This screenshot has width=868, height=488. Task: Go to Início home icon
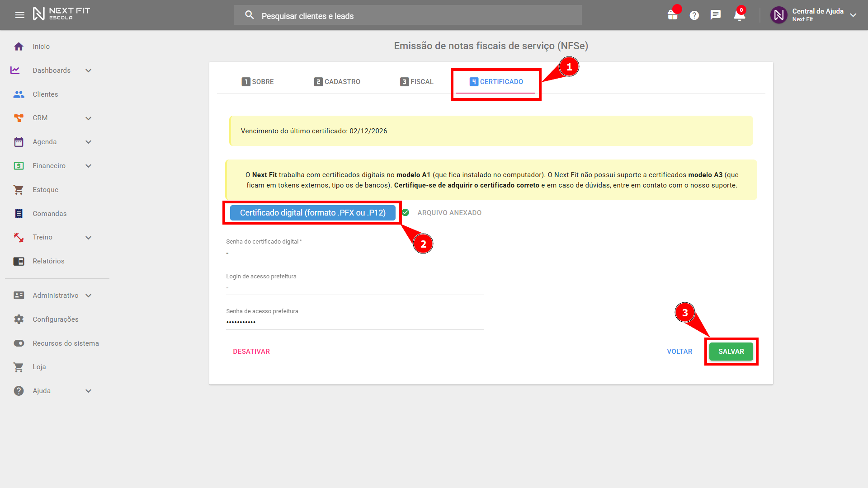click(x=19, y=47)
